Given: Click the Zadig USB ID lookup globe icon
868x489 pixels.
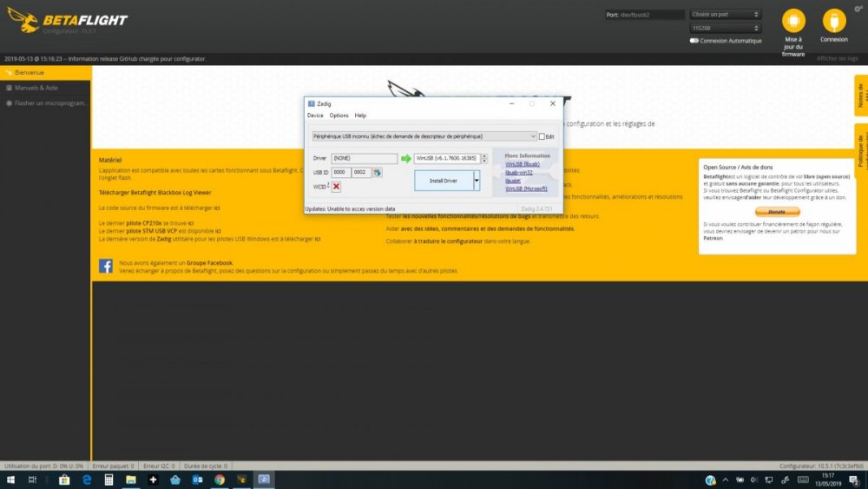Looking at the screenshot, I should (377, 173).
